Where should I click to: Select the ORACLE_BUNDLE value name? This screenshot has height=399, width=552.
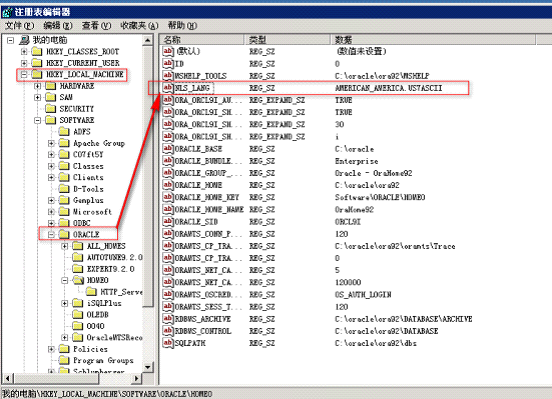pyautogui.click(x=208, y=161)
